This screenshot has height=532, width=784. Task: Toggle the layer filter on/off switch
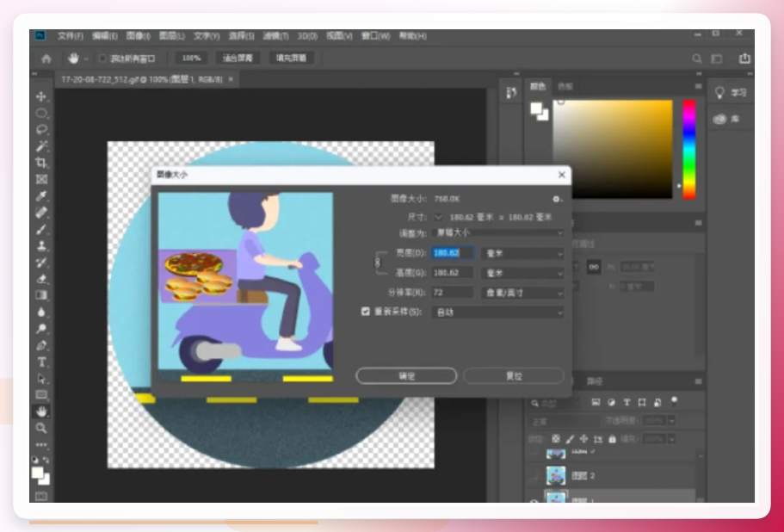point(674,400)
